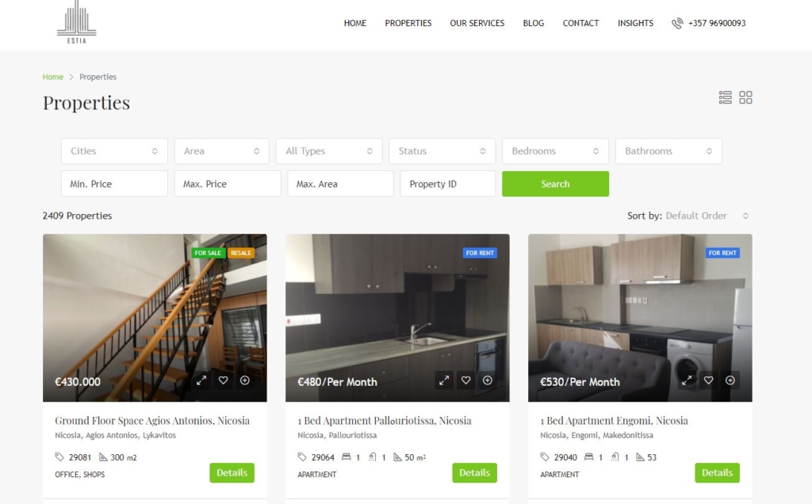Focus the Min. Price field
This screenshot has width=812, height=504.
pyautogui.click(x=114, y=184)
